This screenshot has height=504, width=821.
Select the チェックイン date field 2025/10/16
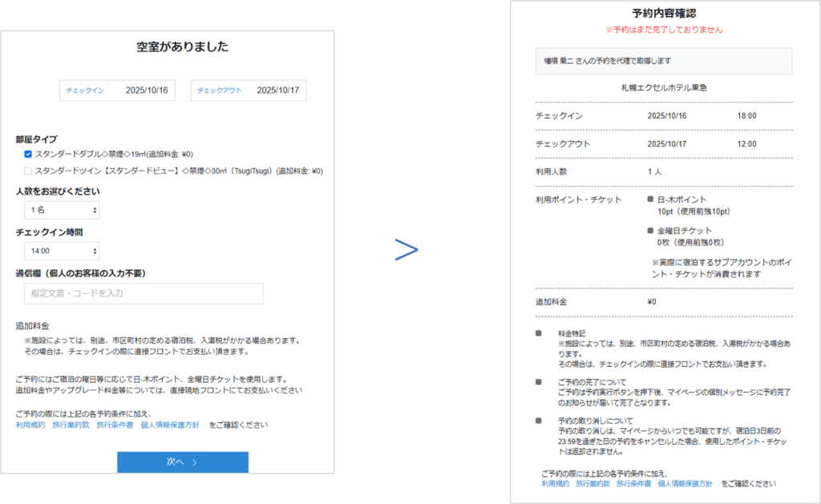tap(117, 91)
